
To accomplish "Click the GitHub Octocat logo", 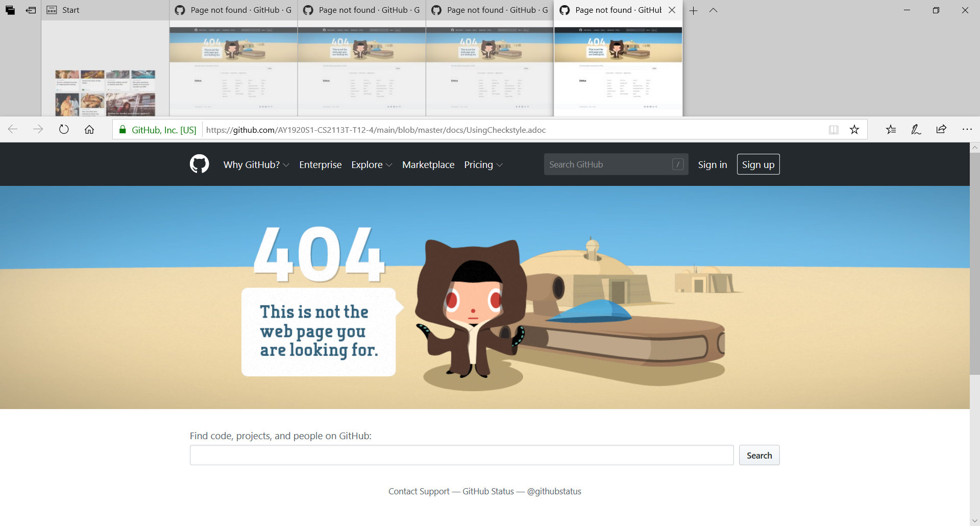I will point(200,164).
